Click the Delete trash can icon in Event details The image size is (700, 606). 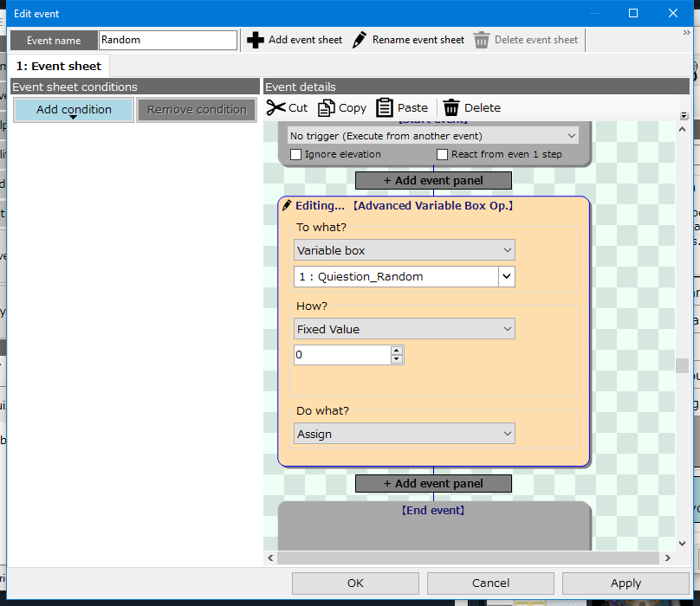point(450,107)
